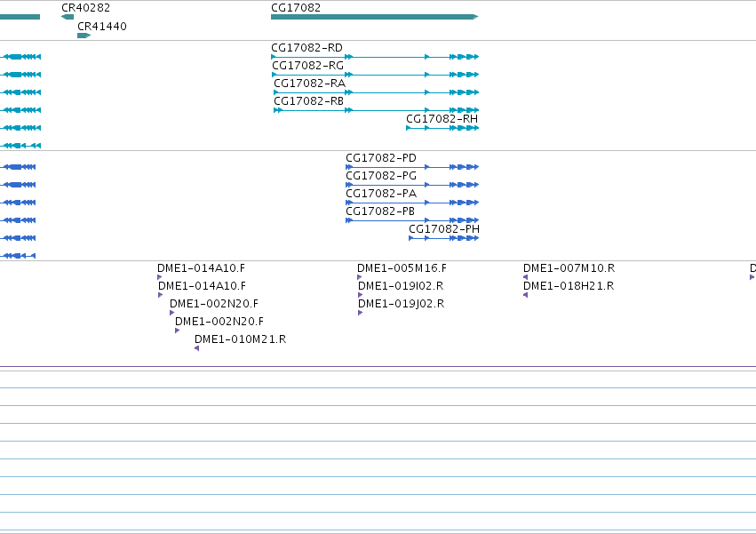Click the DME1-019I02.R label
This screenshot has height=534, width=756.
click(401, 286)
